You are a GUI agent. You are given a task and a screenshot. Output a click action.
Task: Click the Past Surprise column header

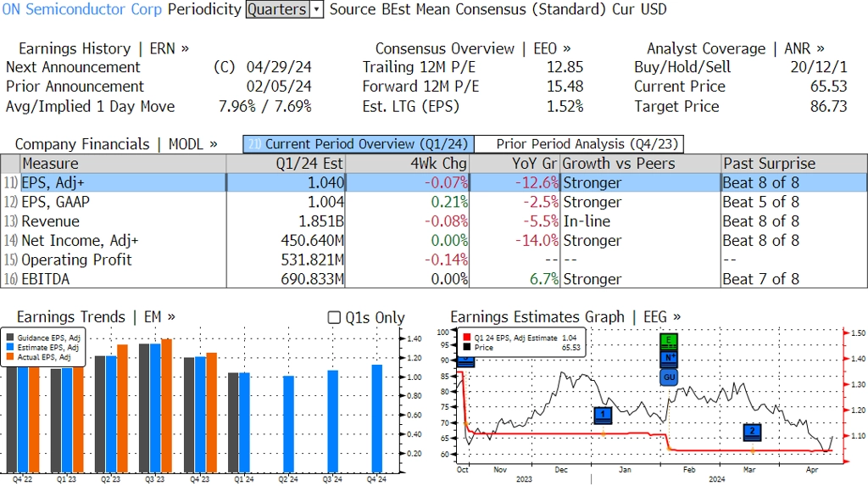[x=794, y=164]
